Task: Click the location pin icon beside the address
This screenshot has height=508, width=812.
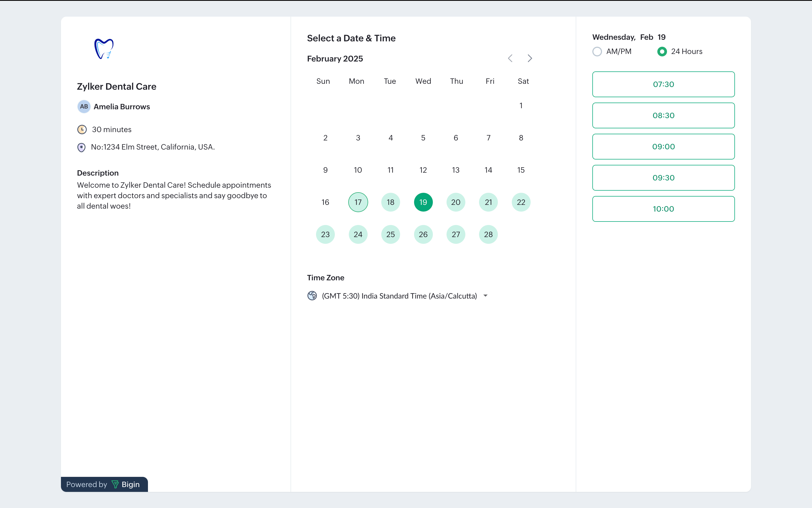Action: point(81,147)
